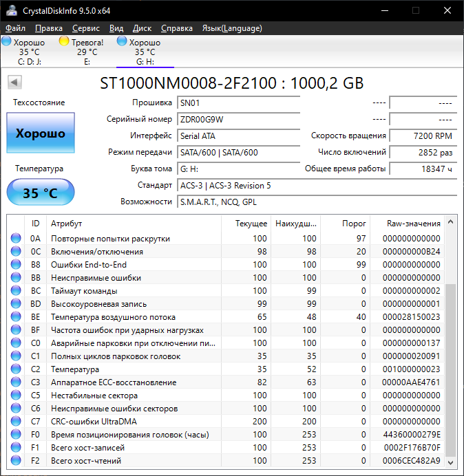Click status orb of attribute C0 row
The image size is (464, 476).
click(x=16, y=343)
